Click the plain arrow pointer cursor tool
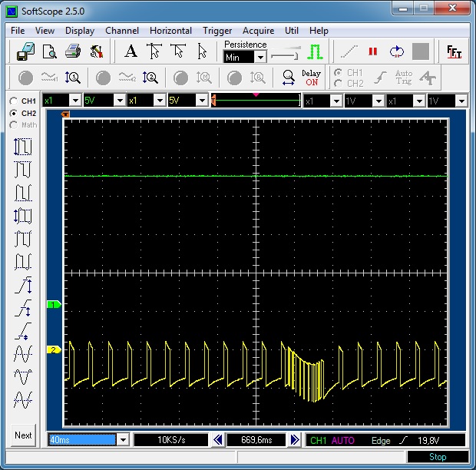The height and width of the screenshot is (470, 476). point(202,51)
